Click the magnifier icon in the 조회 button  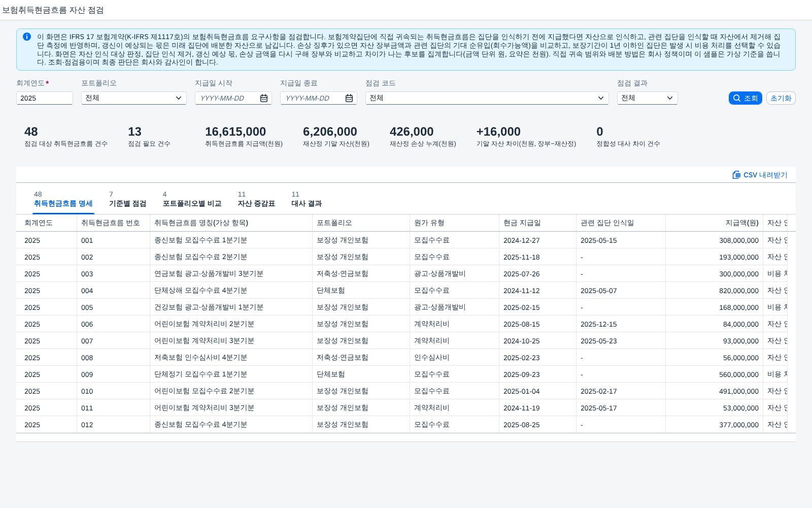(737, 98)
